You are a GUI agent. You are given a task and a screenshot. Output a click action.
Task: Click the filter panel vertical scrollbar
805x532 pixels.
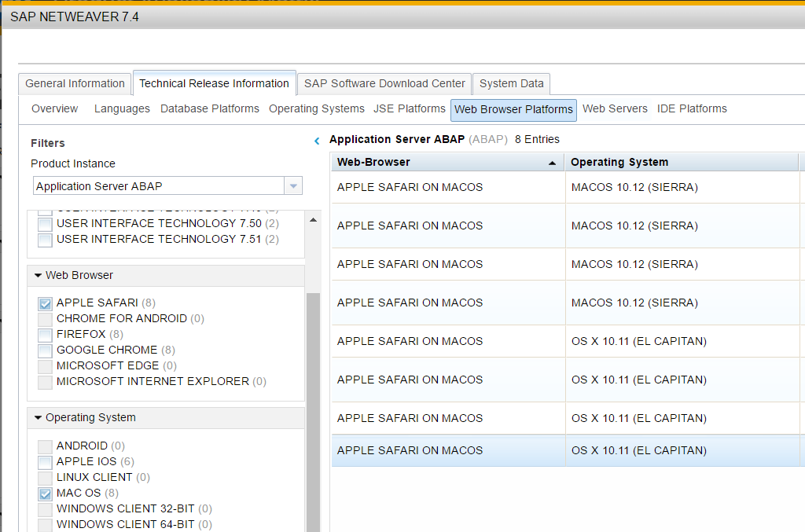coord(313,413)
